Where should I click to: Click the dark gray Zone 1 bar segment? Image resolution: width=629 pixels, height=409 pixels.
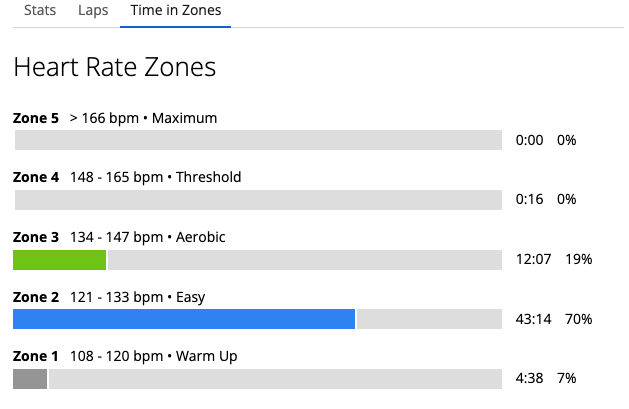click(30, 379)
